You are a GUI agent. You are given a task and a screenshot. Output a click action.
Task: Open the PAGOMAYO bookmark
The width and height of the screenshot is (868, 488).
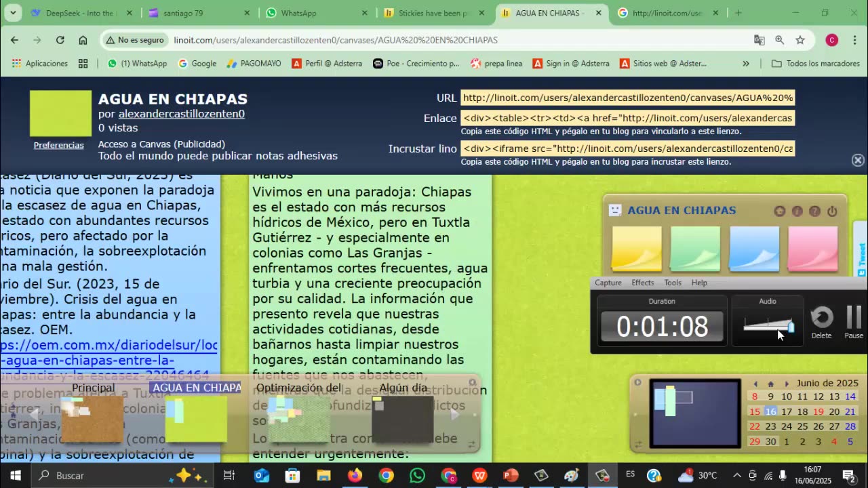click(253, 64)
